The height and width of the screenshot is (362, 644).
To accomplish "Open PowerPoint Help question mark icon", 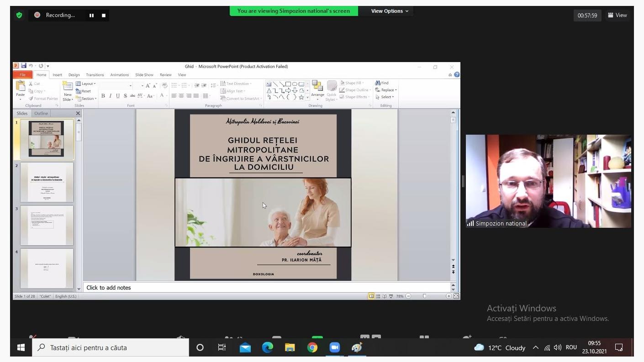I will [x=457, y=75].
